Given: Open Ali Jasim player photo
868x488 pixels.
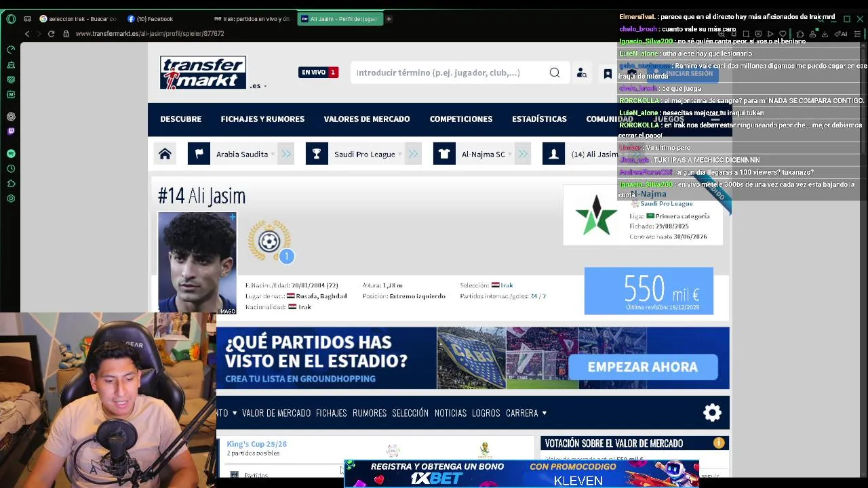Looking at the screenshot, I should (x=197, y=263).
